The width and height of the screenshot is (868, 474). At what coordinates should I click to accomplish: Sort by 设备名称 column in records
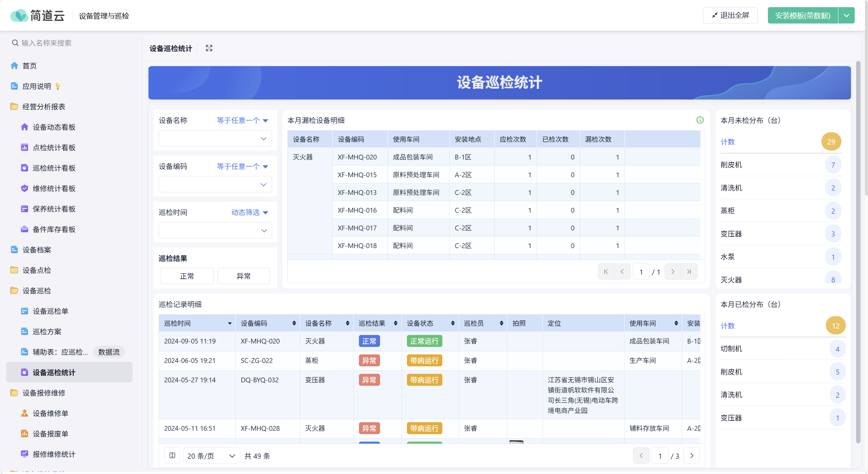(347, 323)
